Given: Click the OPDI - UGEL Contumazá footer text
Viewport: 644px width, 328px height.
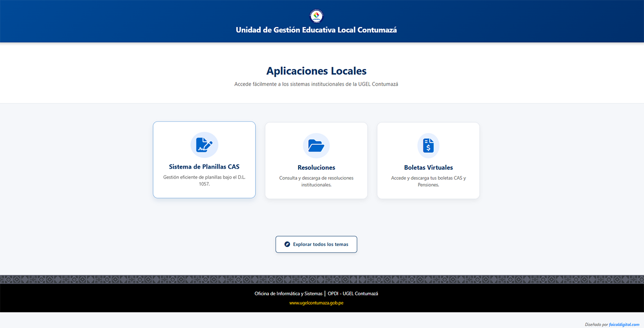Looking at the screenshot, I should click(x=353, y=293).
